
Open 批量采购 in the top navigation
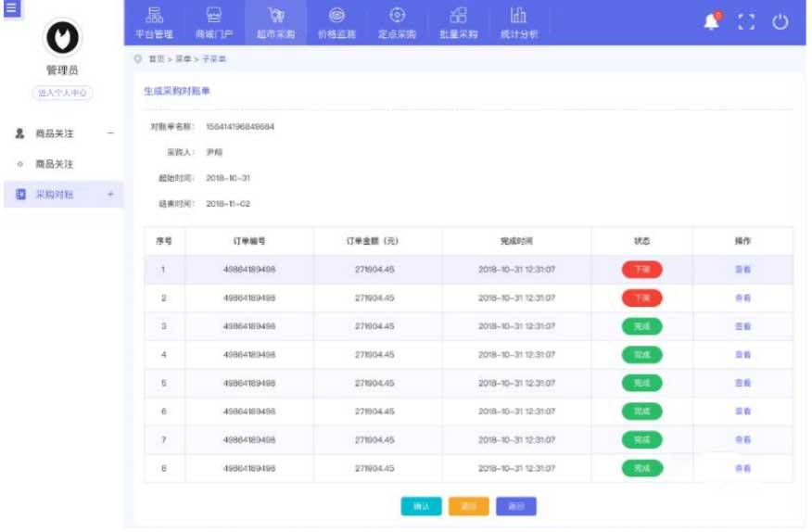coord(458,22)
